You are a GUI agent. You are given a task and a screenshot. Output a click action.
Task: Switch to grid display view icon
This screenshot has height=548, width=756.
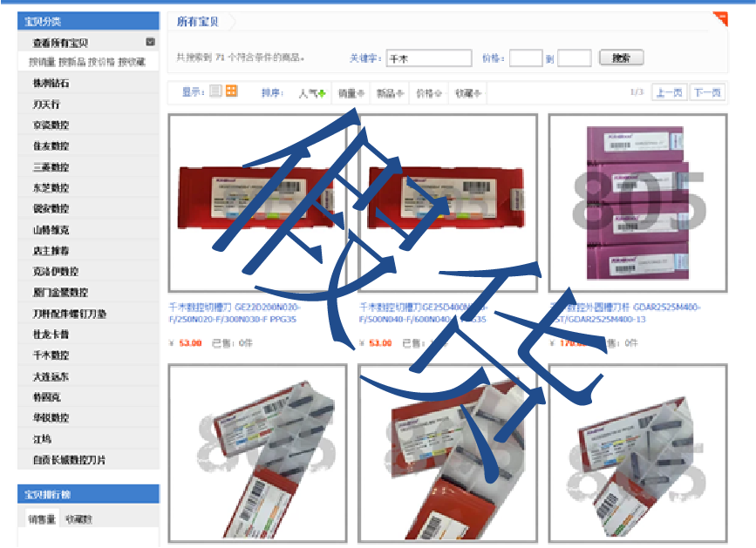coord(231,91)
